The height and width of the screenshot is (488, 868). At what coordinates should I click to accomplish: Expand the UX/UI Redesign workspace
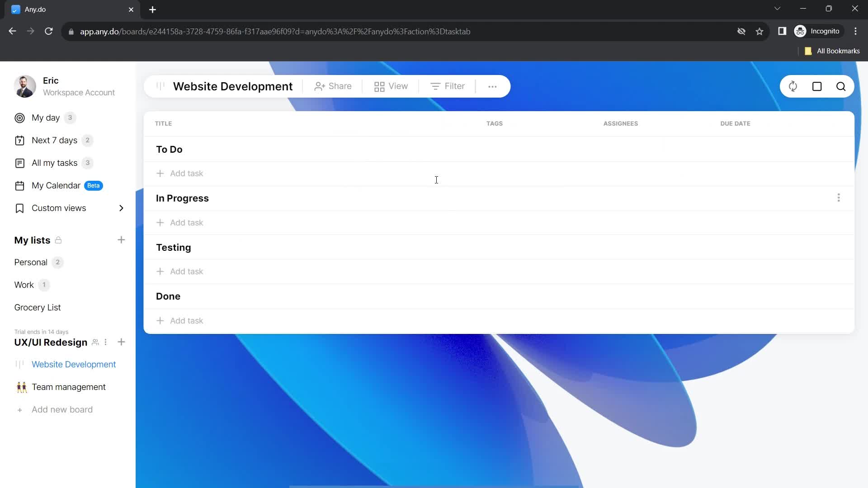point(51,342)
